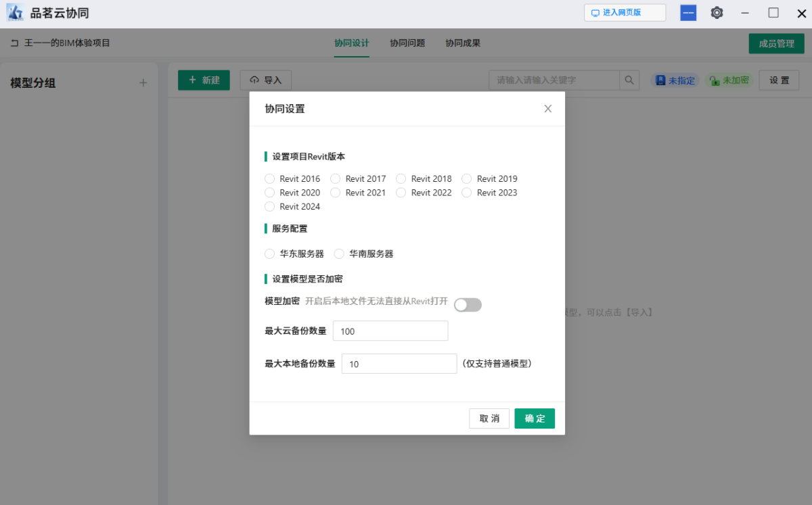Click the blue account icon in title bar
This screenshot has width=812, height=505.
(x=688, y=12)
